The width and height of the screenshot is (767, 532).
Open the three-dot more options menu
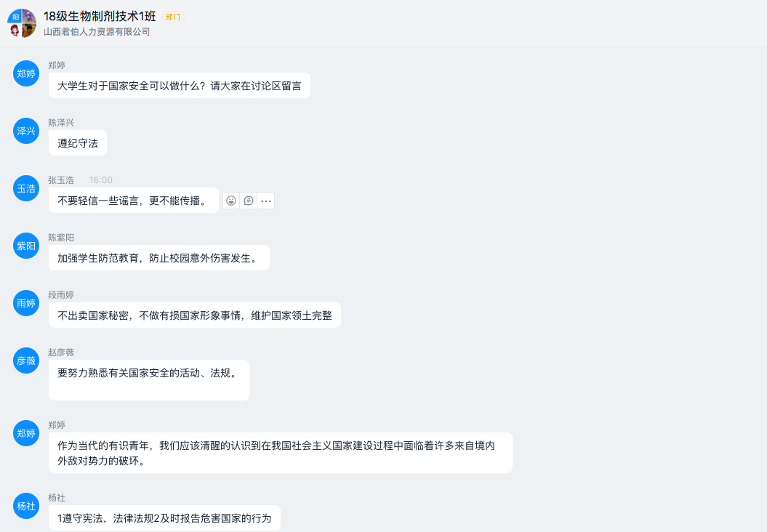(265, 201)
